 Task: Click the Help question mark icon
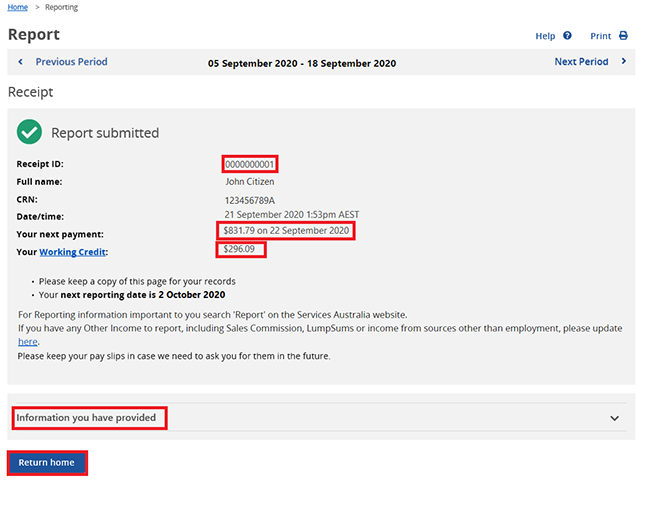[568, 36]
